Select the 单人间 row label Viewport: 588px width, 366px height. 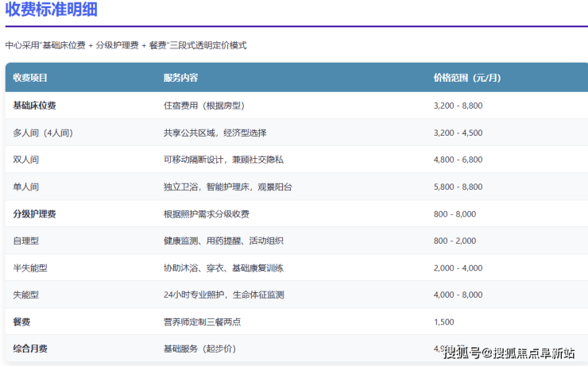pyautogui.click(x=25, y=187)
